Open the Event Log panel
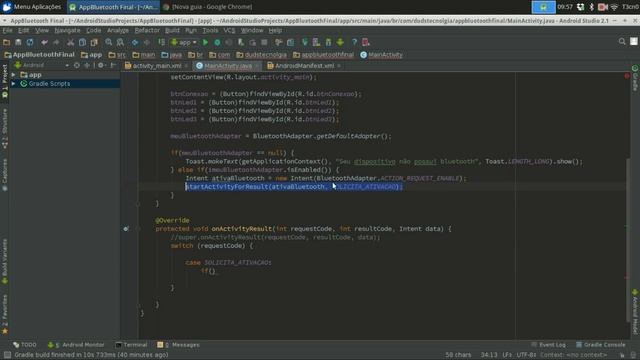The image size is (640, 360). click(x=548, y=345)
